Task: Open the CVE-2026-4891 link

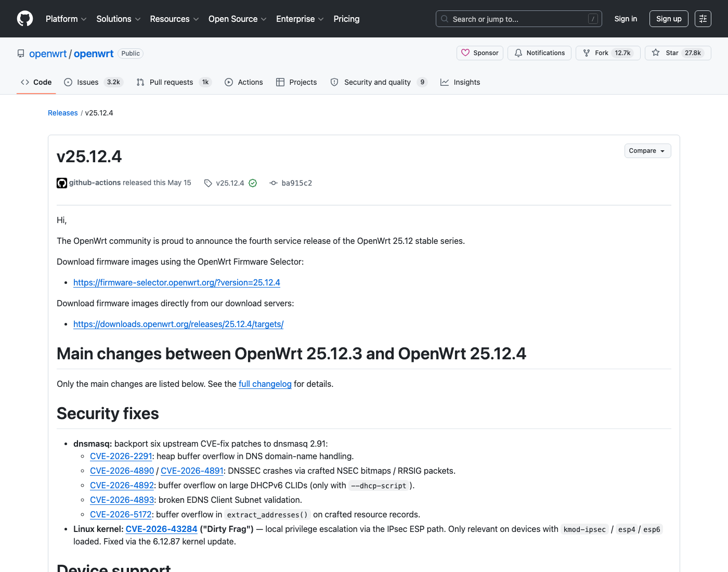Action: click(192, 471)
